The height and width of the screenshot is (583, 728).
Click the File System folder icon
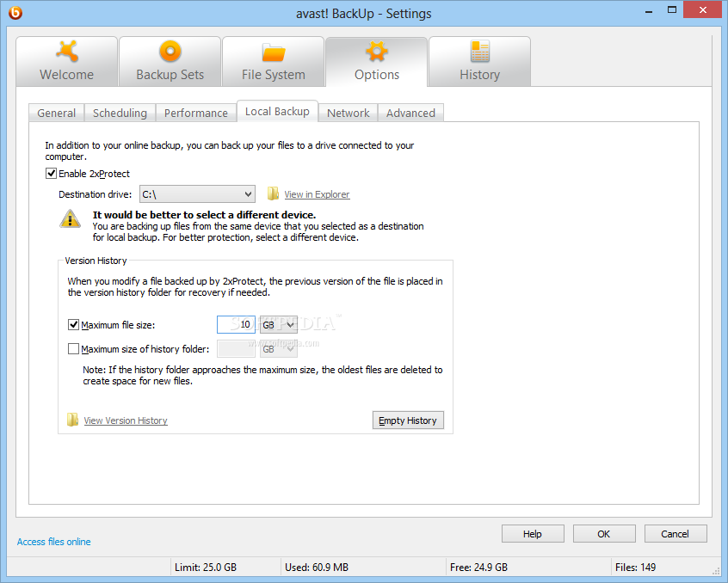[x=274, y=52]
